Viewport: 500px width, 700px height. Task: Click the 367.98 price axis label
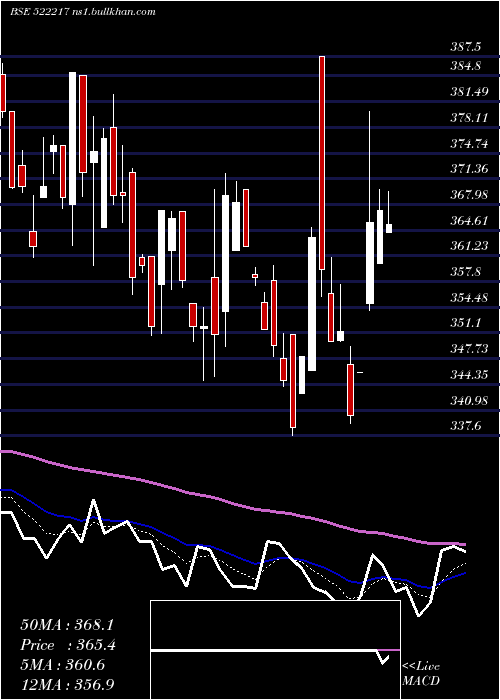click(469, 195)
